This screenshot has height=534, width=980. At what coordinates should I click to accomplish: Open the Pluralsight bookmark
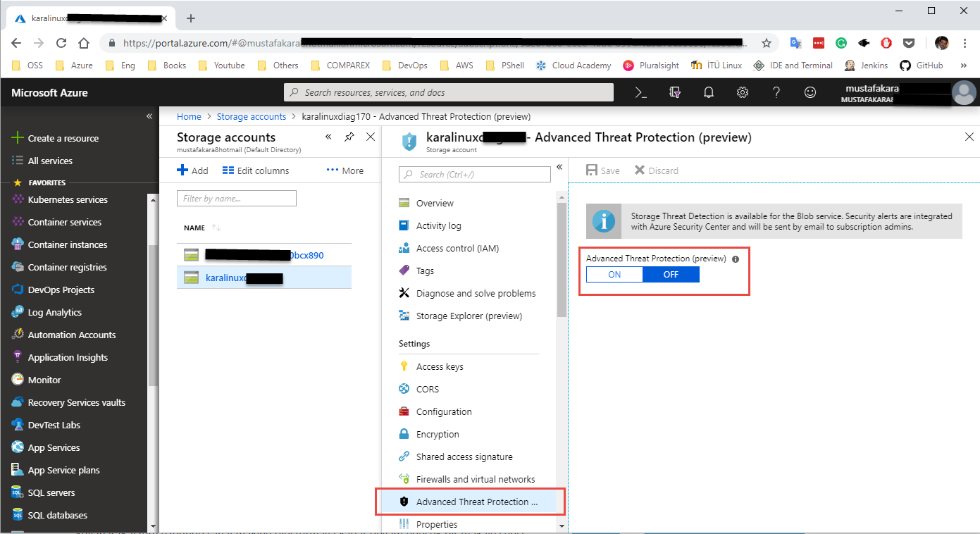tap(651, 66)
